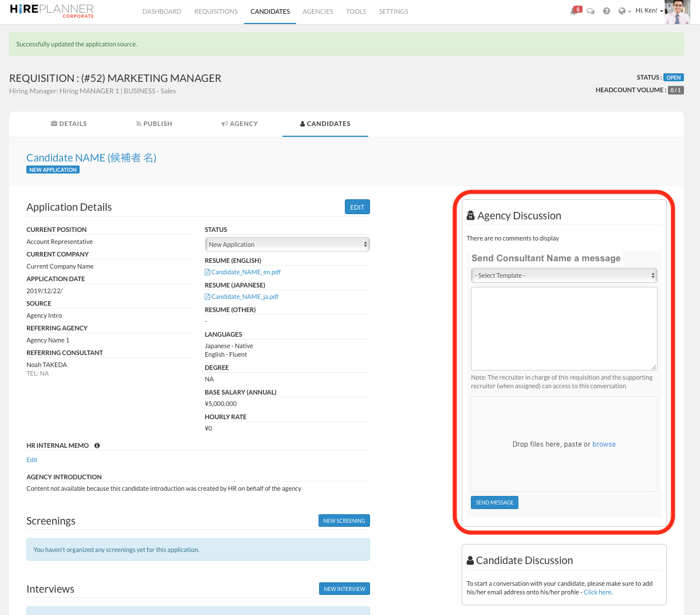Open the Agencies navigation menu item
700x615 pixels.
318,11
